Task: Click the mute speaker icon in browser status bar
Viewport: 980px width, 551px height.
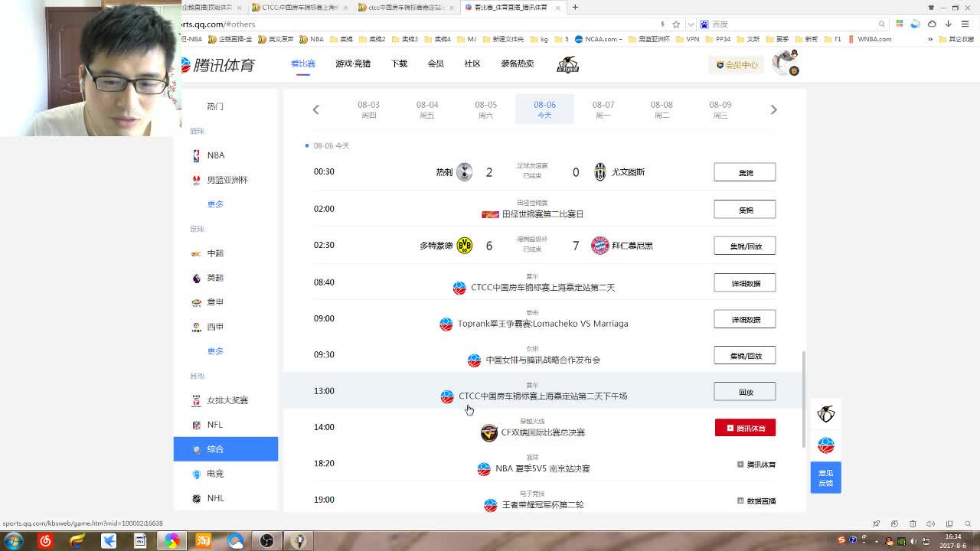Action: tap(930, 524)
